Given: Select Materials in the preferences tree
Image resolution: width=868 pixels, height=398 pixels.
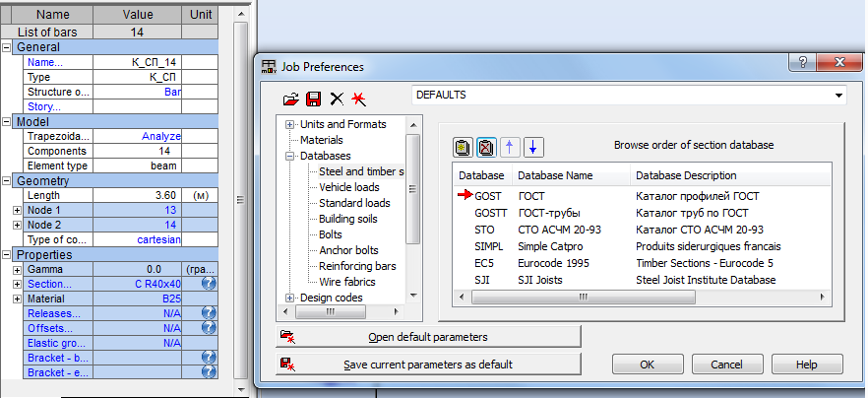Looking at the screenshot, I should coord(321,140).
